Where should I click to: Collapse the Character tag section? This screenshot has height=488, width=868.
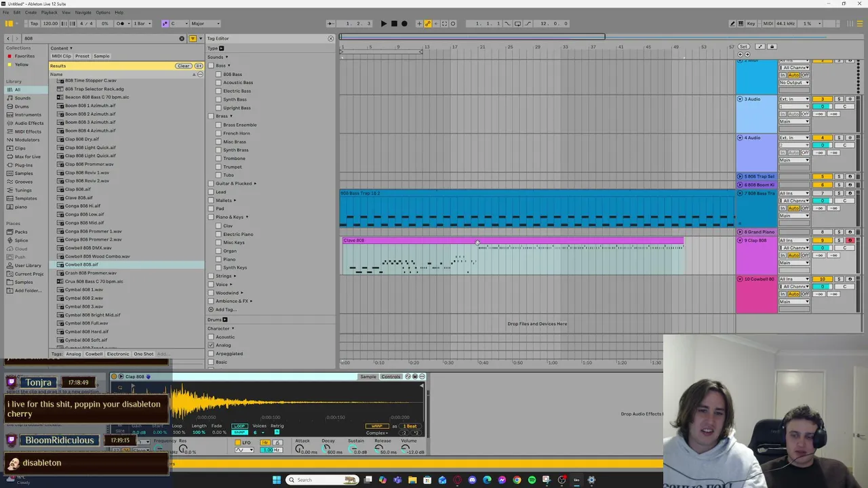(x=233, y=329)
